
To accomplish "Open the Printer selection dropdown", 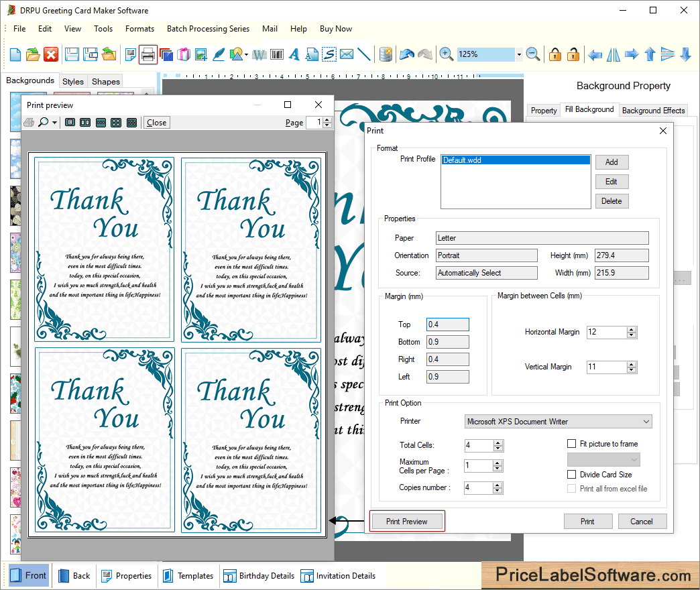I will coord(646,422).
